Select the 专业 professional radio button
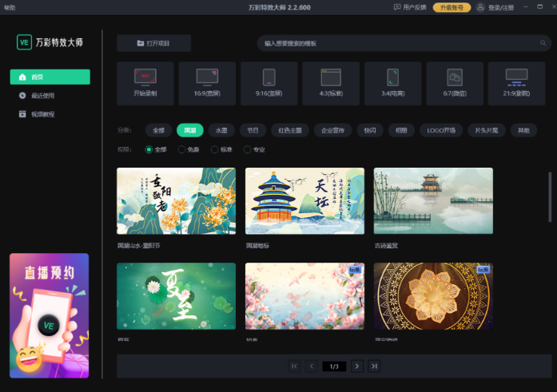 tap(247, 149)
